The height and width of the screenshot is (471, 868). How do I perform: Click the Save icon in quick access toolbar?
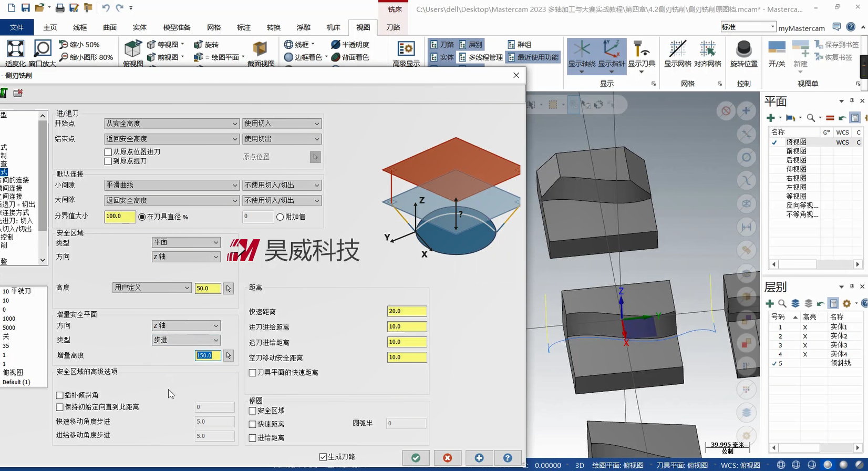25,8
